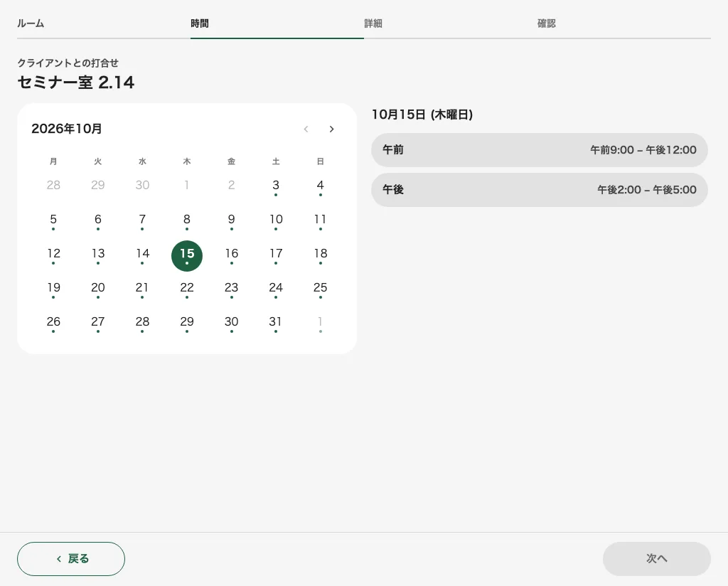Select October 25 in the calendar
The width and height of the screenshot is (728, 586).
321,289
